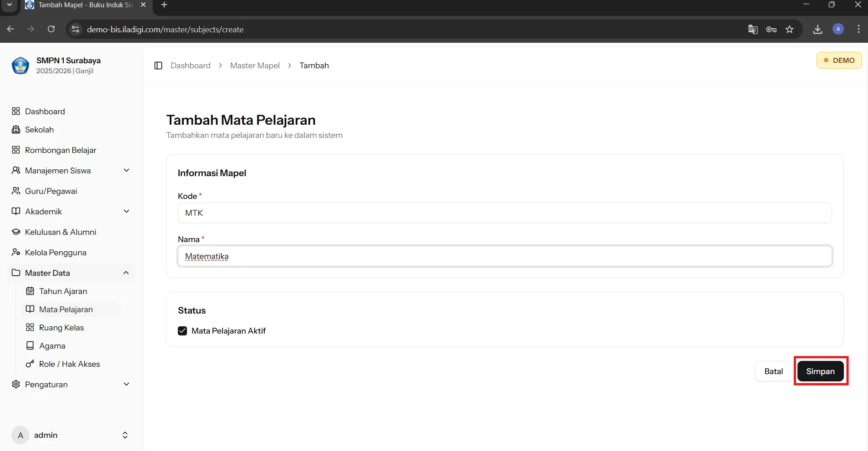868x451 pixels.
Task: Click the Dashboard grid icon in sidebar
Action: [x=16, y=111]
